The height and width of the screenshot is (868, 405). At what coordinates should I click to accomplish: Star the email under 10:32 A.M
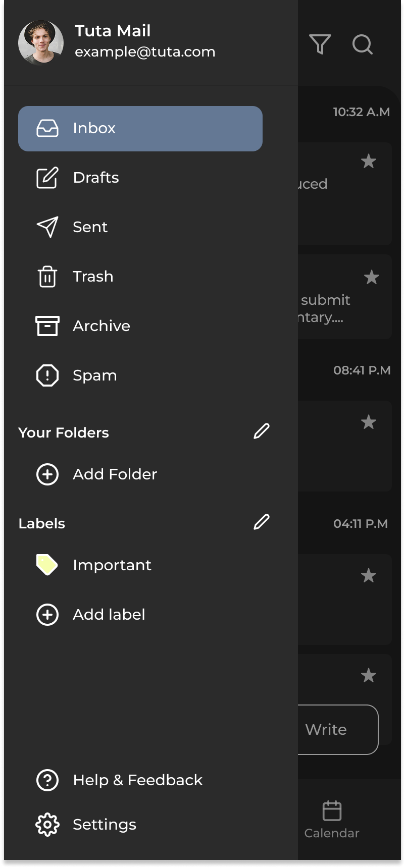(x=369, y=161)
